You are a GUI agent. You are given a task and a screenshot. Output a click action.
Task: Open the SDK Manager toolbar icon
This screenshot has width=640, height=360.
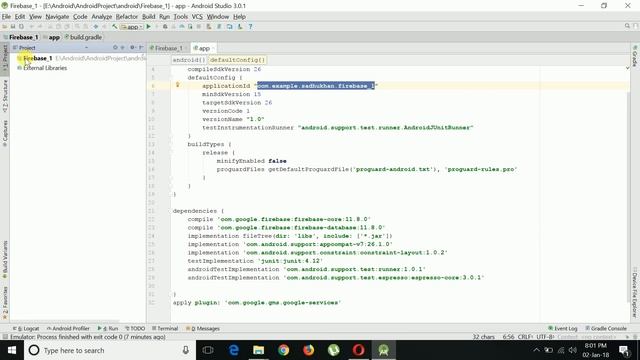(x=240, y=27)
